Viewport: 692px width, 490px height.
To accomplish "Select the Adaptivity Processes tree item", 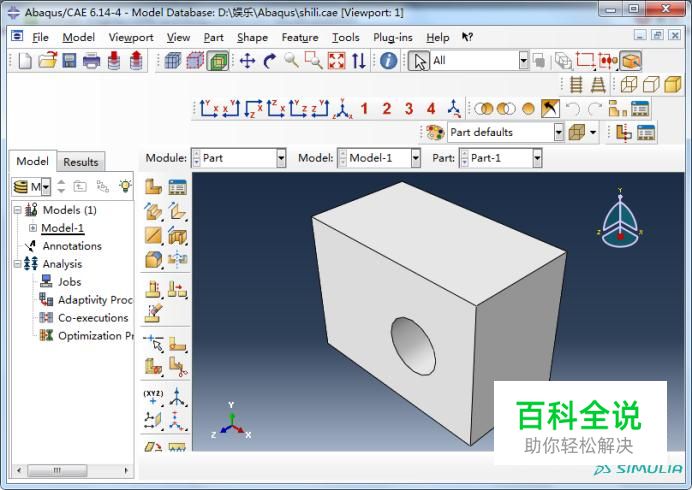I will (95, 300).
